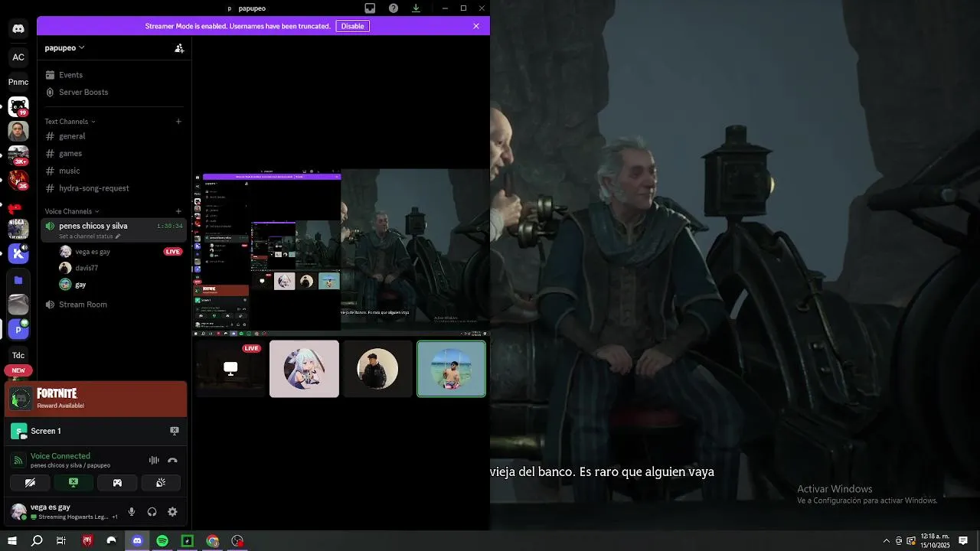Collapse the Text Channels category

70,122
